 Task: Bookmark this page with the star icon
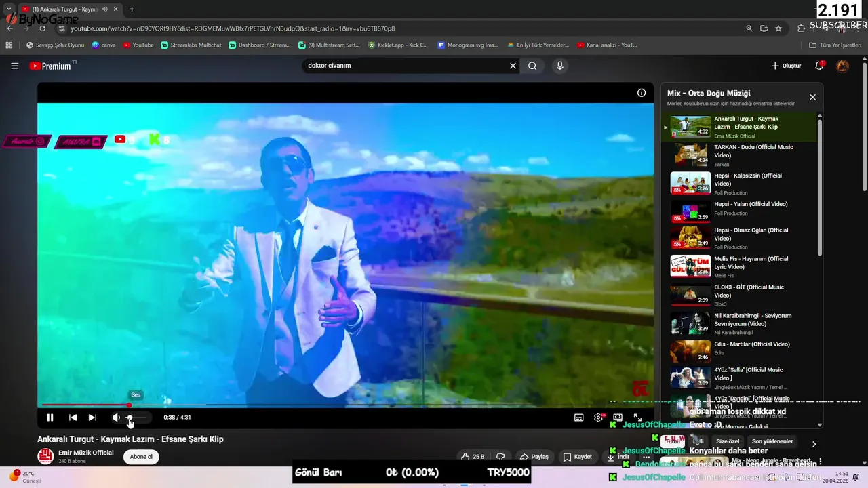click(x=778, y=28)
